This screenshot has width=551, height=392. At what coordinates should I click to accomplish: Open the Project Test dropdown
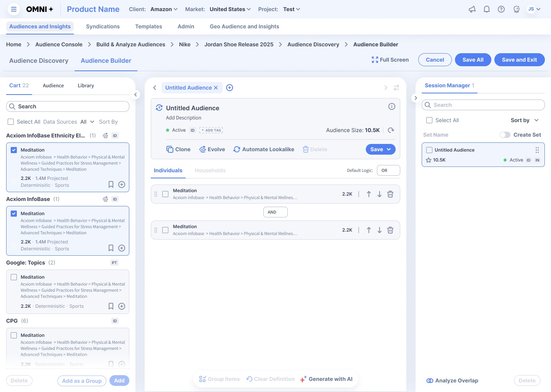292,9
